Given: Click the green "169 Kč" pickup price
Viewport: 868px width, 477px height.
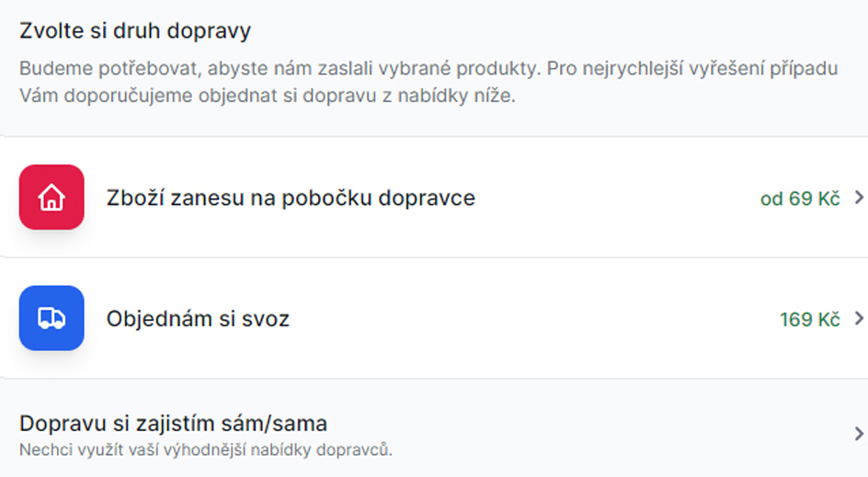Looking at the screenshot, I should click(x=809, y=320).
